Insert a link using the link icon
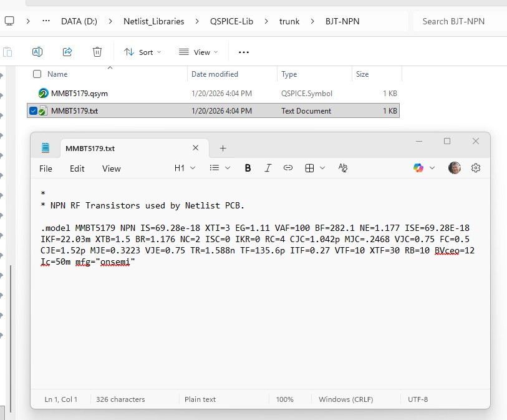This screenshot has height=420, width=507. (288, 168)
